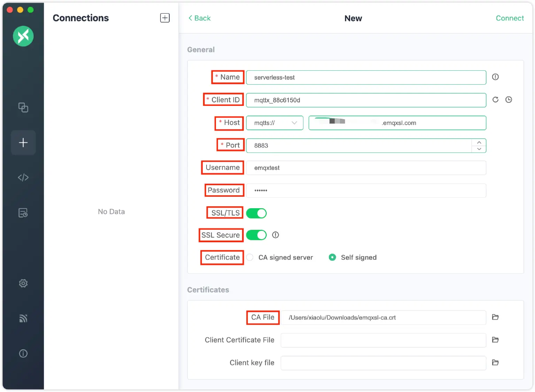Browse for a CA File using the folder icon
Screen dimensions: 535x392
click(x=495, y=317)
